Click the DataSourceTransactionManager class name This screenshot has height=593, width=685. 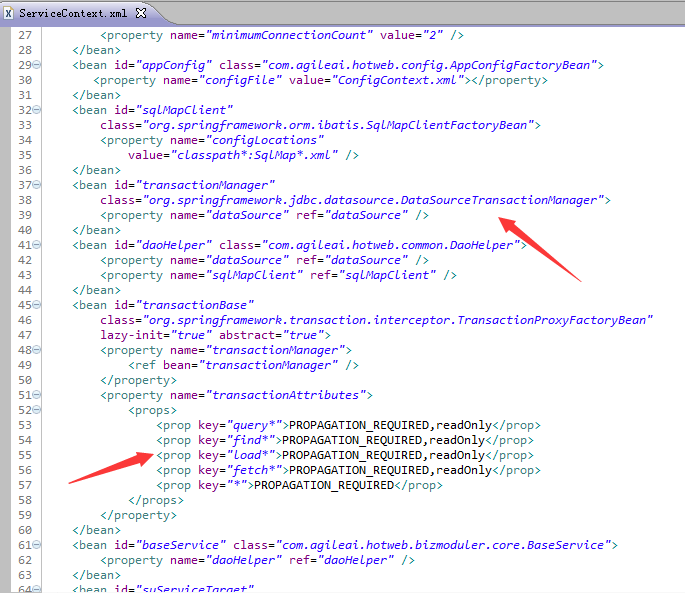[x=498, y=200]
